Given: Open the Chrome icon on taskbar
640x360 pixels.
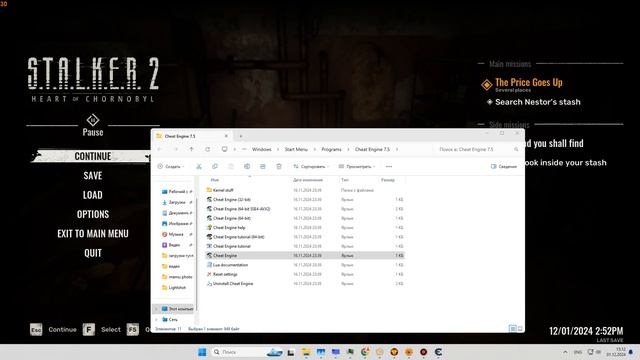Looking at the screenshot, I should 365,352.
